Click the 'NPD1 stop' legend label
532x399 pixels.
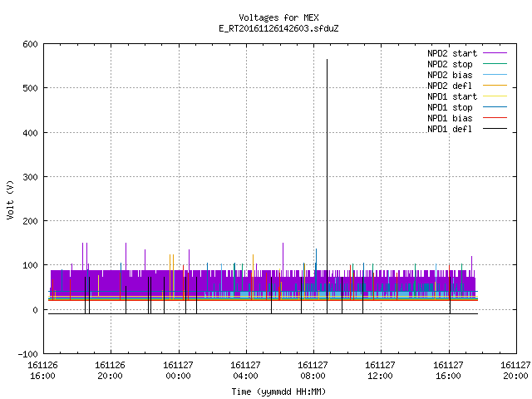point(450,107)
